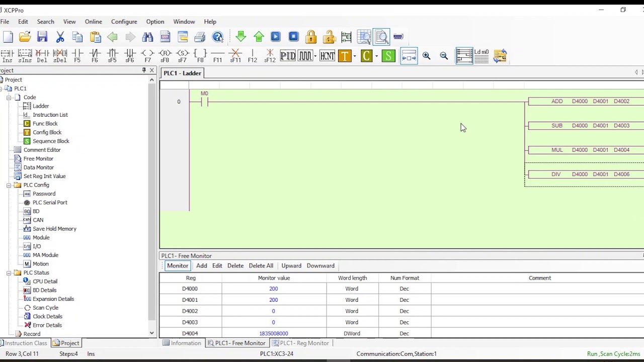Collapse the Code tree node
This screenshot has width=644, height=362.
(x=9, y=97)
